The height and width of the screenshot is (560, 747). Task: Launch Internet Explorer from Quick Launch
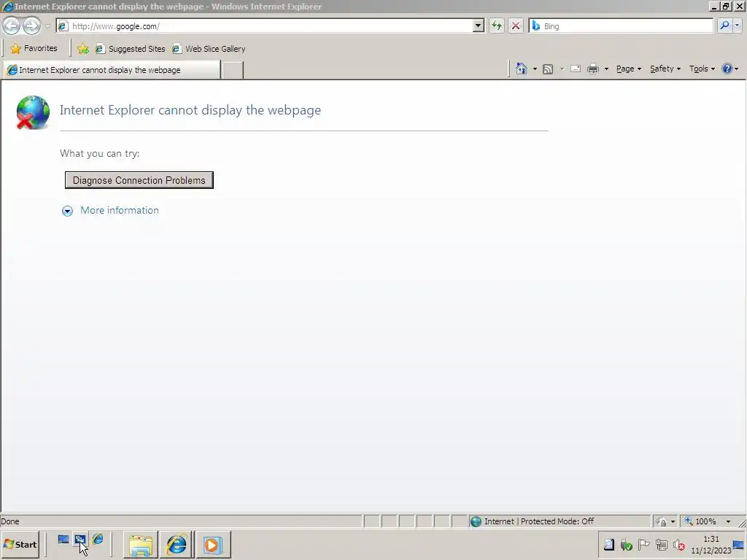(98, 540)
